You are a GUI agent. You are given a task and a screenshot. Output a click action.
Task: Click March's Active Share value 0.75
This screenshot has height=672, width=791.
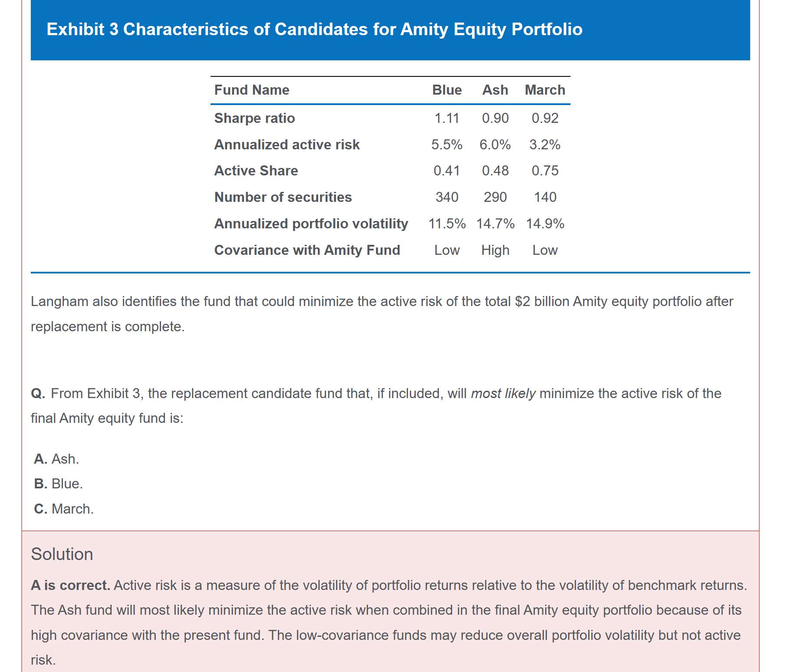point(545,171)
